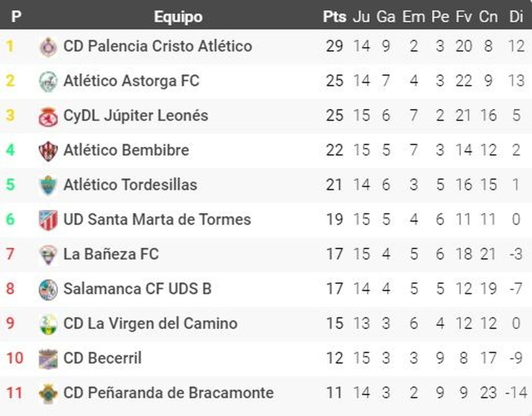
Task: Click the Di goal difference column header
Action: 516,17
